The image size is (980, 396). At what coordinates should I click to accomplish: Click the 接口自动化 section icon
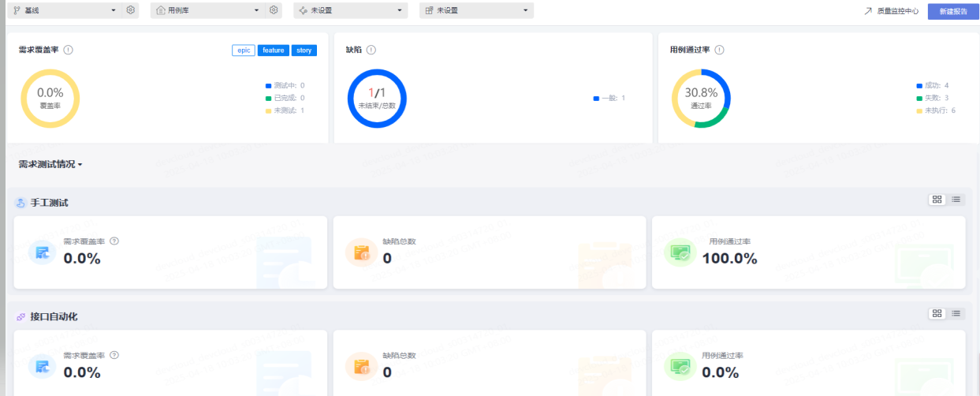coord(21,316)
